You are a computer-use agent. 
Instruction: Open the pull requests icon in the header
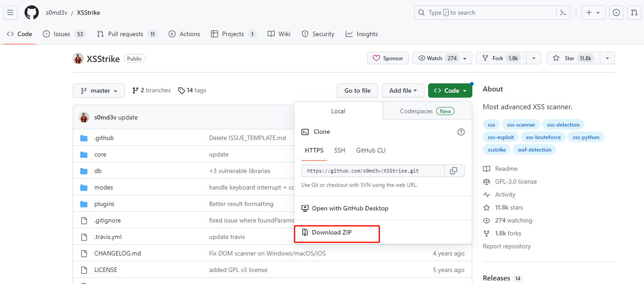click(x=634, y=12)
